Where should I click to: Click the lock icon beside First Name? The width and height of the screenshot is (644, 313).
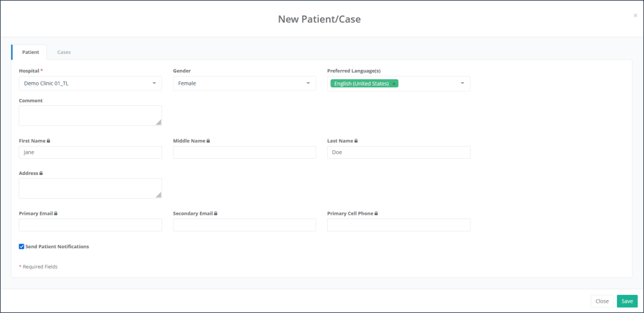coord(48,141)
